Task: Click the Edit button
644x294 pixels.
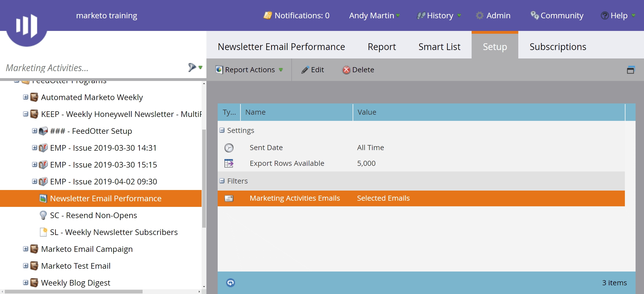Action: point(313,70)
